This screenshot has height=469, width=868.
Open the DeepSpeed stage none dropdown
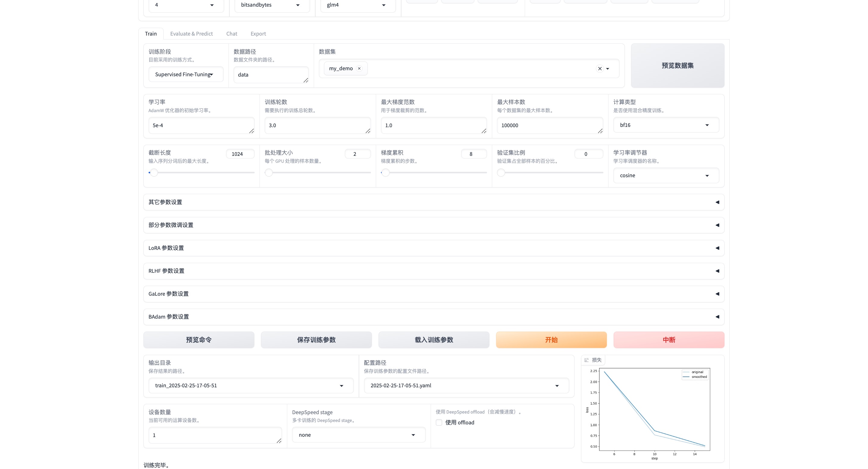359,435
